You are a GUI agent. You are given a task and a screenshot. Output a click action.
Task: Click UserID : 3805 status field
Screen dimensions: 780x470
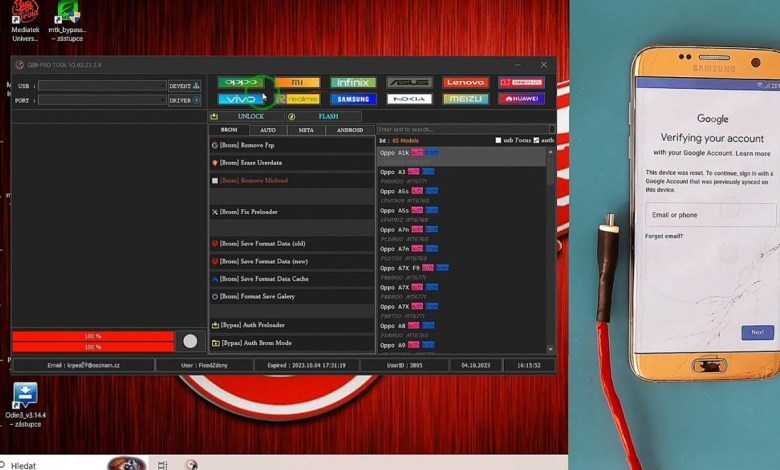tap(404, 365)
